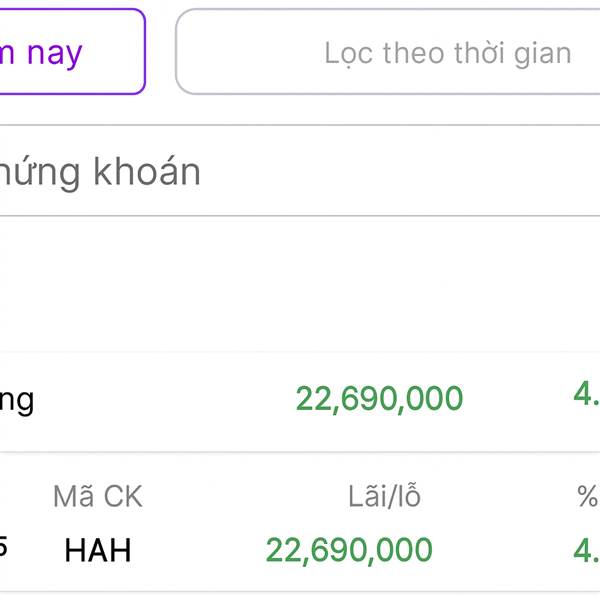This screenshot has height=600, width=600.
Task: Click the partial cell left of HAH
Action: pyautogui.click(x=5, y=546)
